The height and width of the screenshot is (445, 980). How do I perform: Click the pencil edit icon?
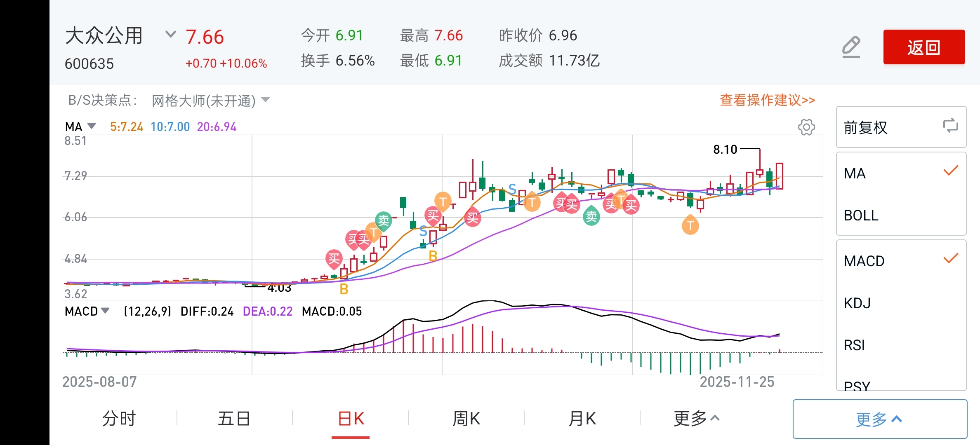851,47
